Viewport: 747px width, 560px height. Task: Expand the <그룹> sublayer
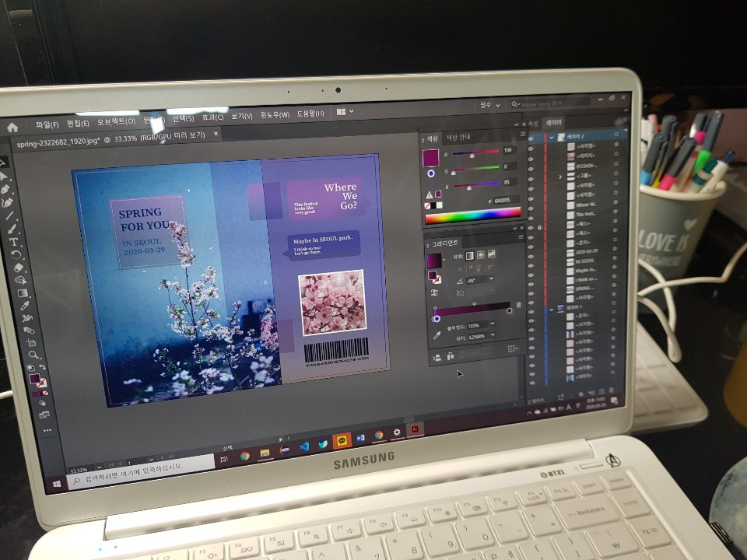561,177
